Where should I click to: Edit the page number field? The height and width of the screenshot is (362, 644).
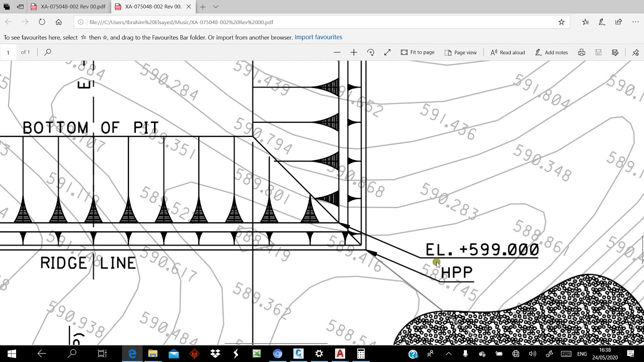click(8, 52)
